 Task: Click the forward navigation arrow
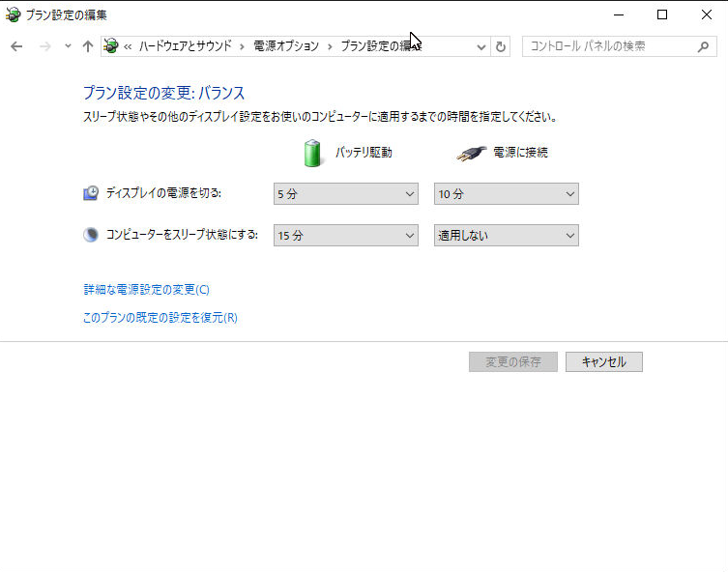45,46
